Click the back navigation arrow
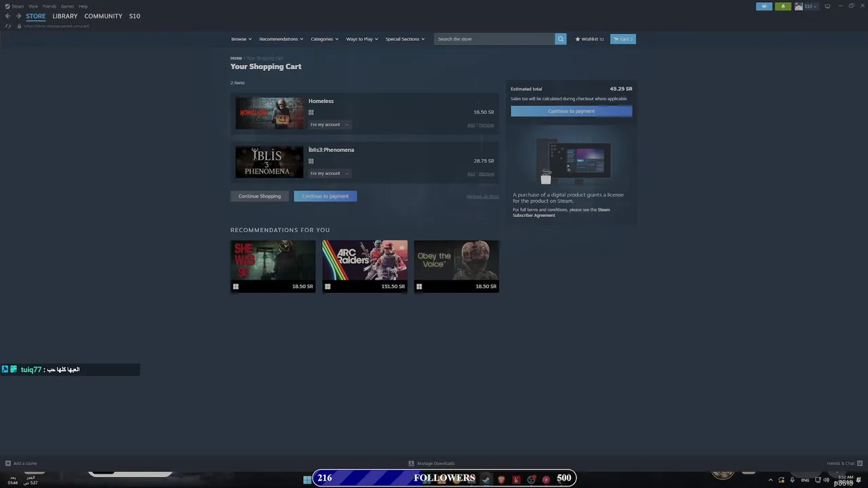Viewport: 868px width, 488px height. coord(7,16)
